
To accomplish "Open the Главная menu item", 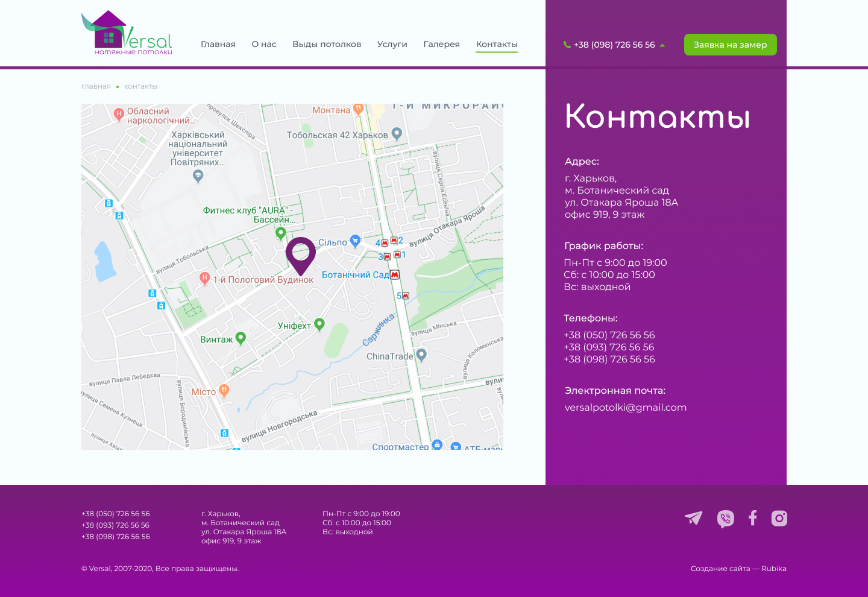I will coord(218,44).
